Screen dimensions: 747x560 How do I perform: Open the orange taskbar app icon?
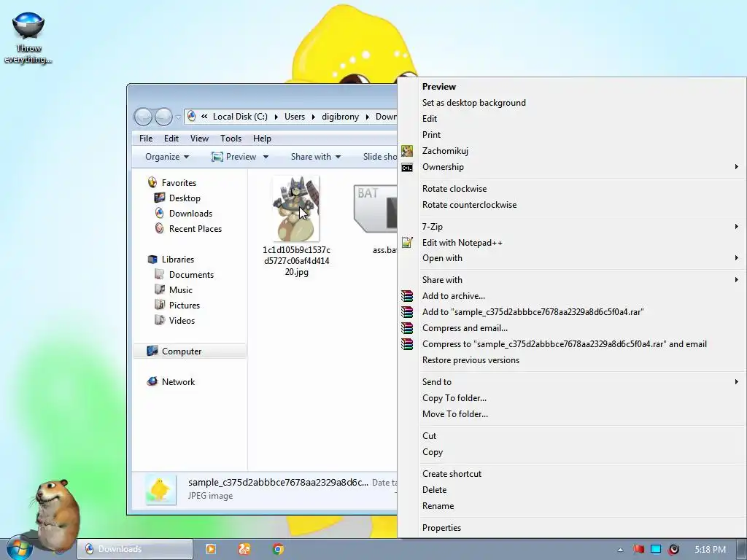click(244, 549)
